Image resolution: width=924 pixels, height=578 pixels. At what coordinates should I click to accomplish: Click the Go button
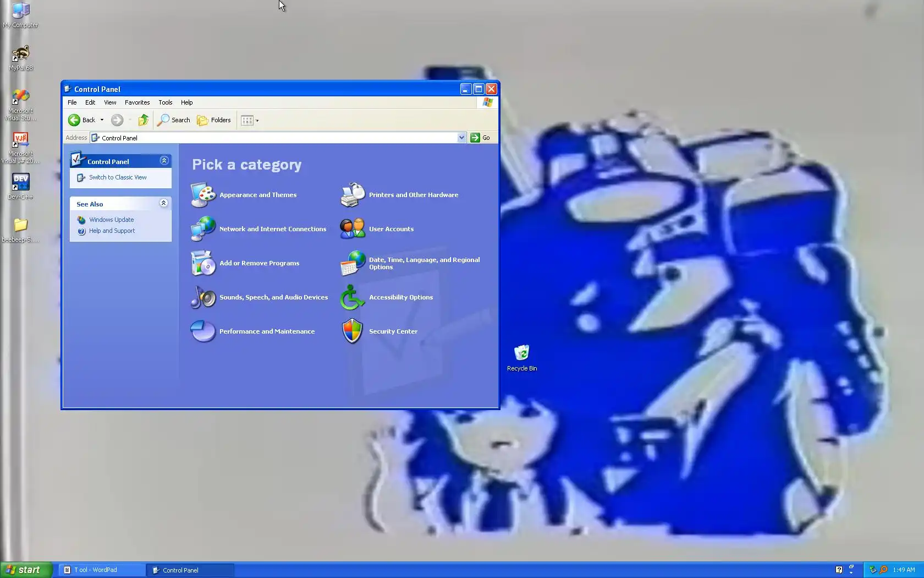coord(480,138)
